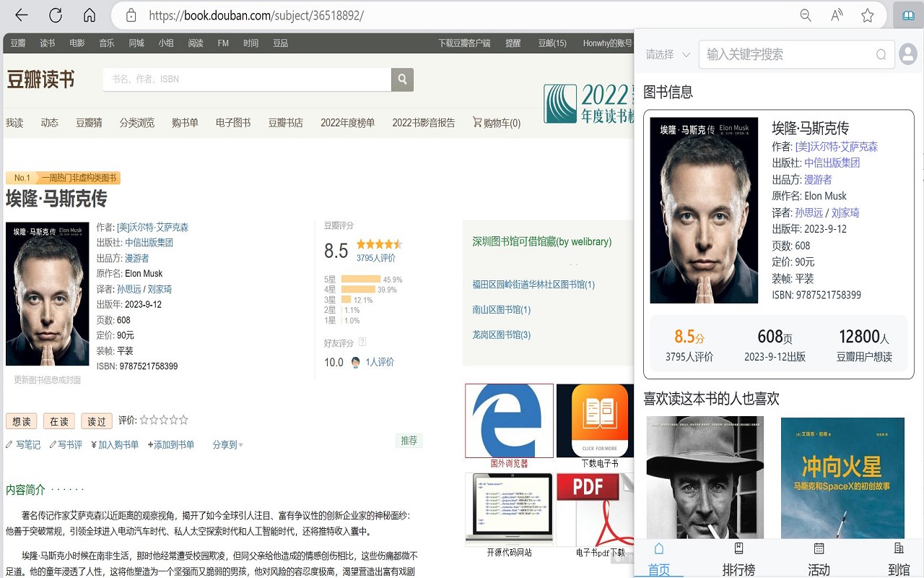
Task: Open 分类浏览 in the book navigation
Action: [x=137, y=123]
